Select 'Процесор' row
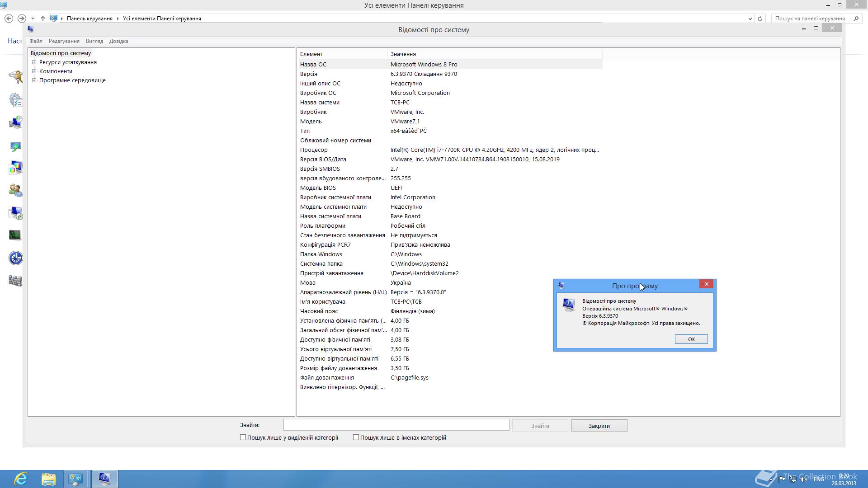The width and height of the screenshot is (868, 488). (450, 150)
